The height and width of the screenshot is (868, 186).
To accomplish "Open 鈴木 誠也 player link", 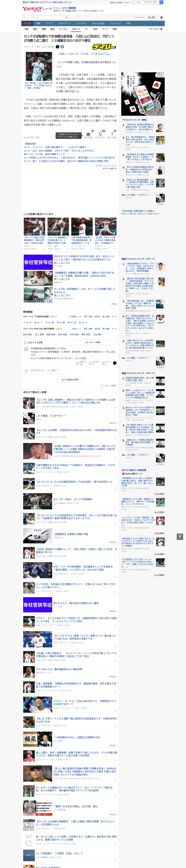I will pyautogui.click(x=27, y=335).
